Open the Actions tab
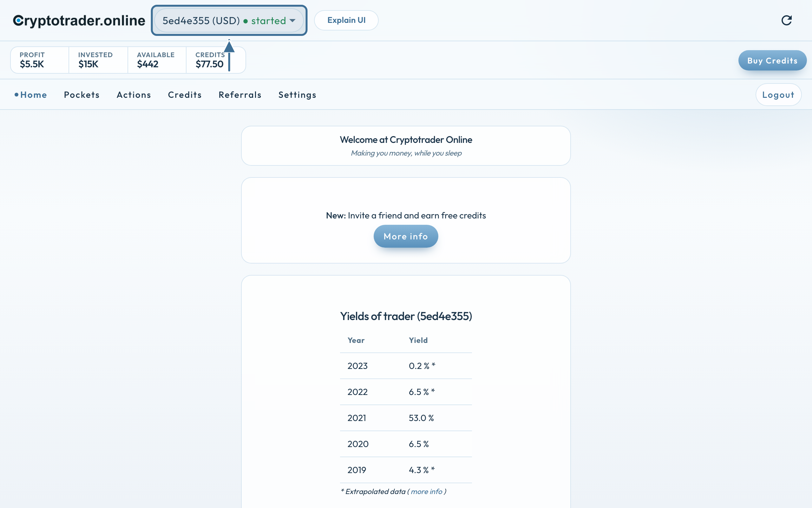Viewport: 812px width, 508px height. [x=134, y=95]
